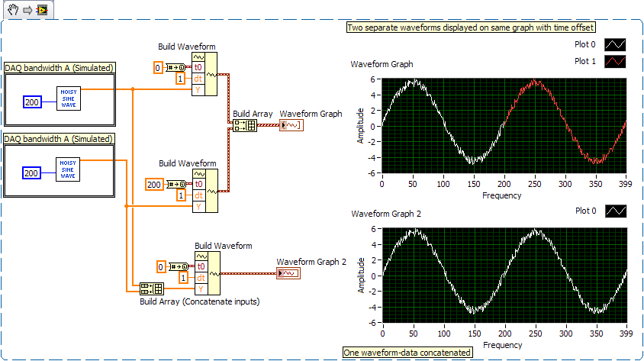The height and width of the screenshot is (361, 644).
Task: Click the dt constant 1 on middle Build Waveform
Action: [181, 195]
